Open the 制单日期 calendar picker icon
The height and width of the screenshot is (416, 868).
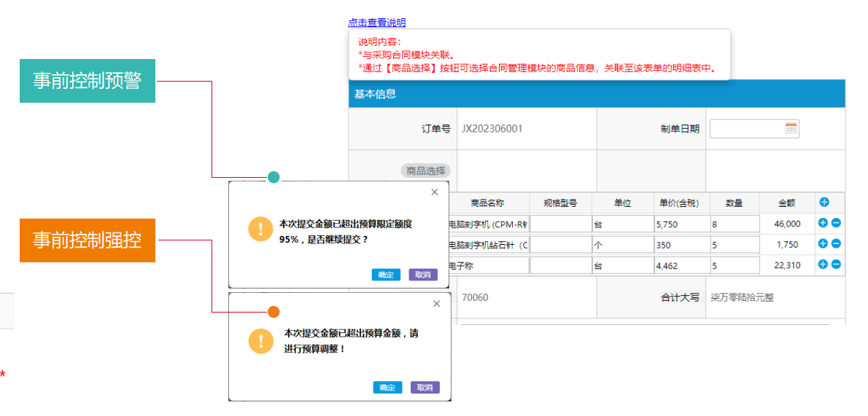pos(791,129)
